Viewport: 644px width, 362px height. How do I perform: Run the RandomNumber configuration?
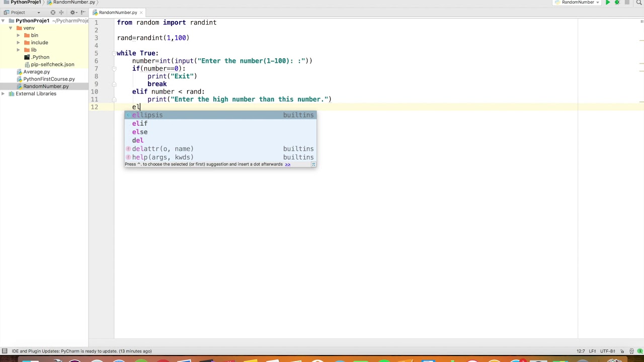click(608, 2)
